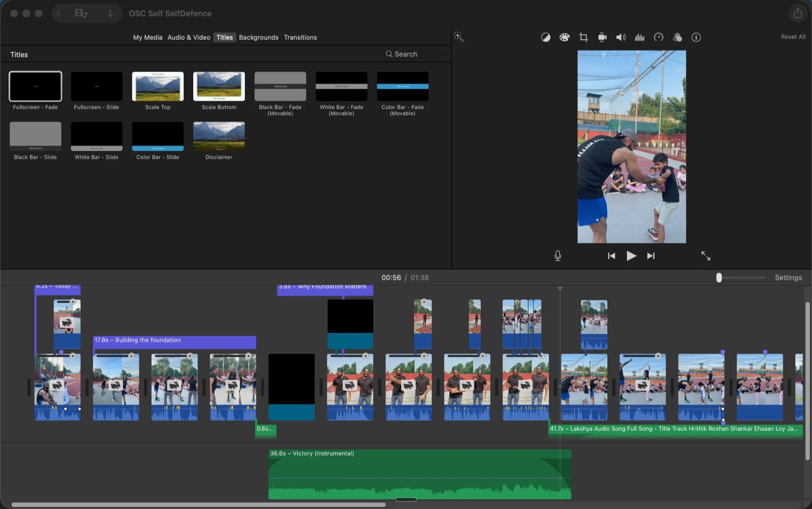Image resolution: width=812 pixels, height=509 pixels.
Task: Select the cropping tool
Action: pyautogui.click(x=583, y=37)
